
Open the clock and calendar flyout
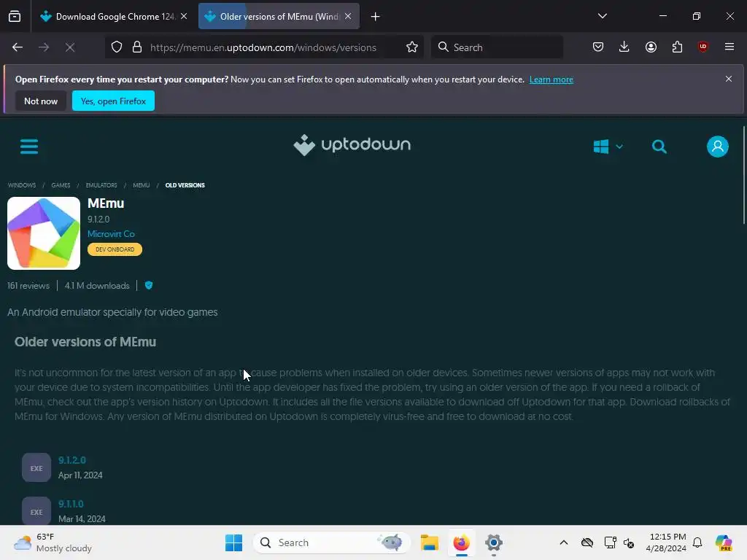666,542
